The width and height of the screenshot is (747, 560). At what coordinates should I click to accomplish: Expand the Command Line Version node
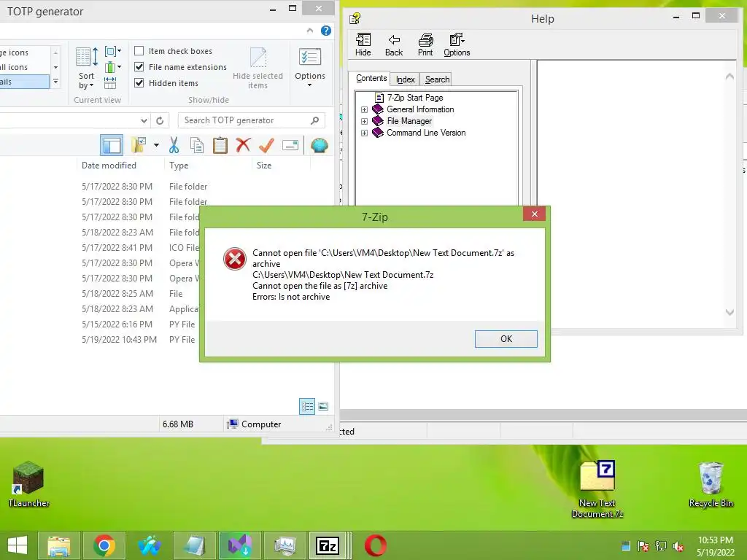click(365, 133)
